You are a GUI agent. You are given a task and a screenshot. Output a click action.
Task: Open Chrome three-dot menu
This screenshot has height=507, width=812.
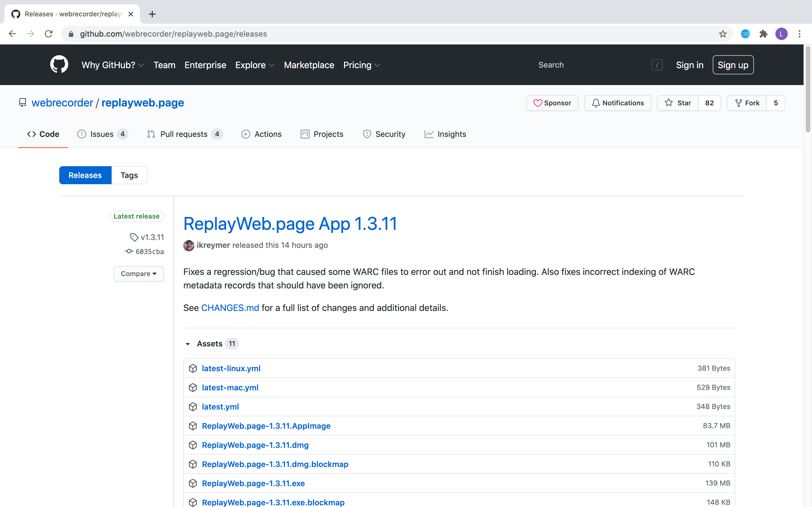(x=800, y=34)
